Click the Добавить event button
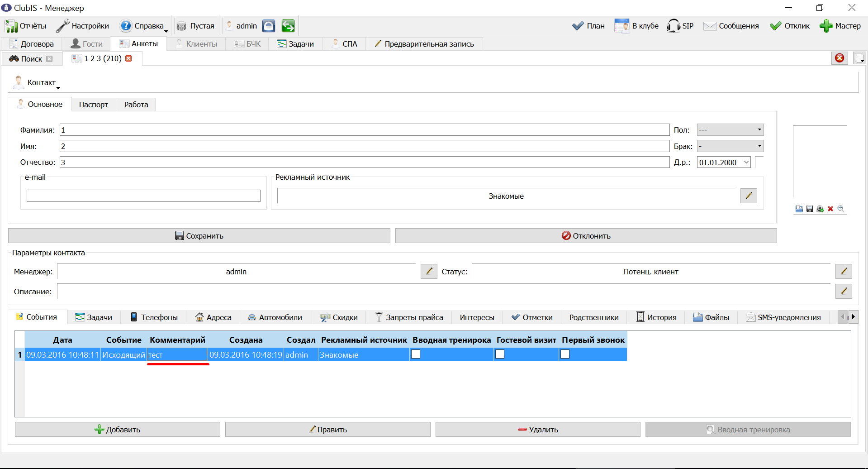868x469 pixels. pyautogui.click(x=118, y=430)
